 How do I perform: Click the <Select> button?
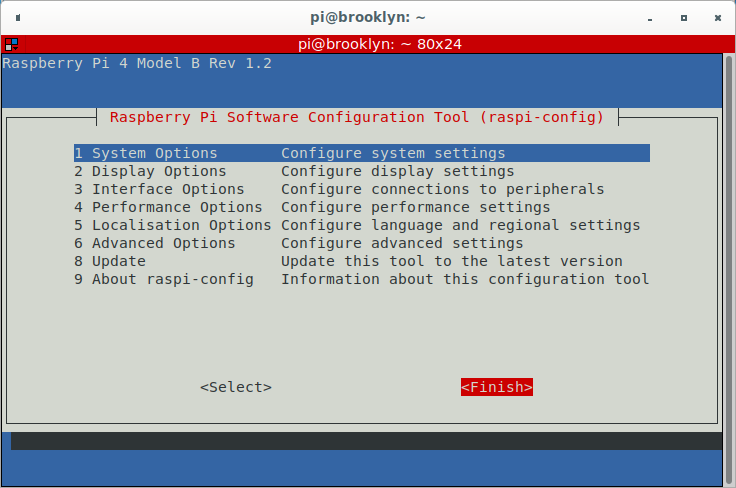[x=236, y=387]
